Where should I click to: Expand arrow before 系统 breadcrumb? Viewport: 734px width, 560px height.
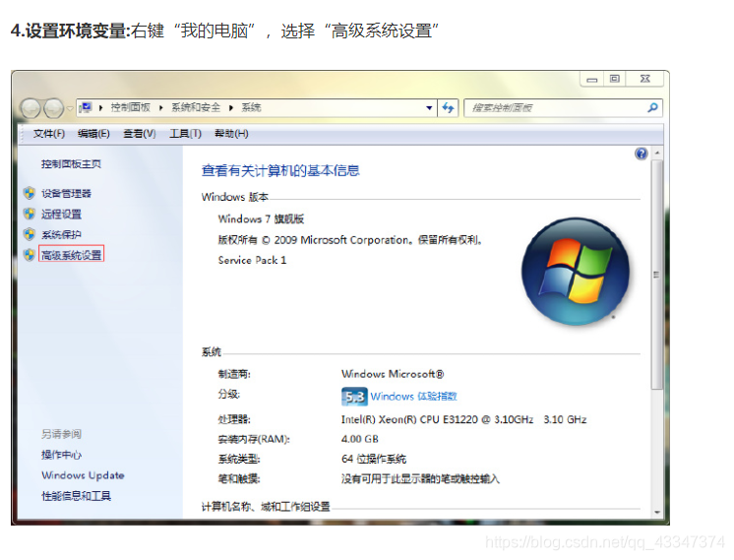[x=231, y=108]
